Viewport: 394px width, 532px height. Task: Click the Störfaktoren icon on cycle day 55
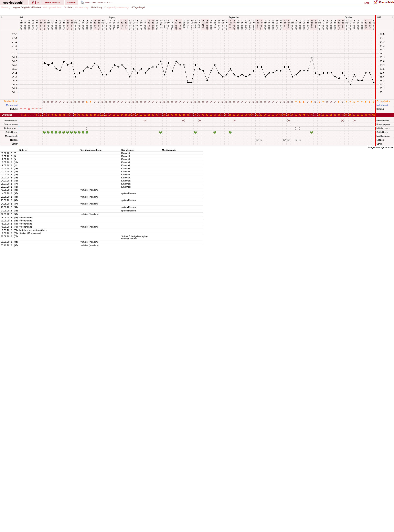click(230, 132)
